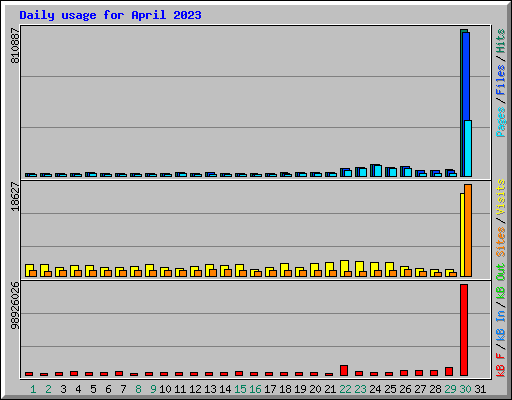Click day 8 on the x-axis
The image size is (512, 400).
pyautogui.click(x=138, y=389)
